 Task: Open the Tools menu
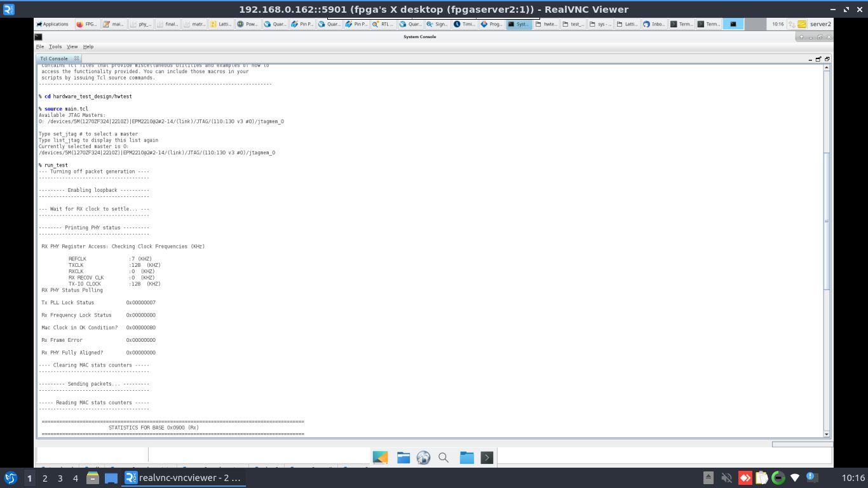(x=55, y=46)
